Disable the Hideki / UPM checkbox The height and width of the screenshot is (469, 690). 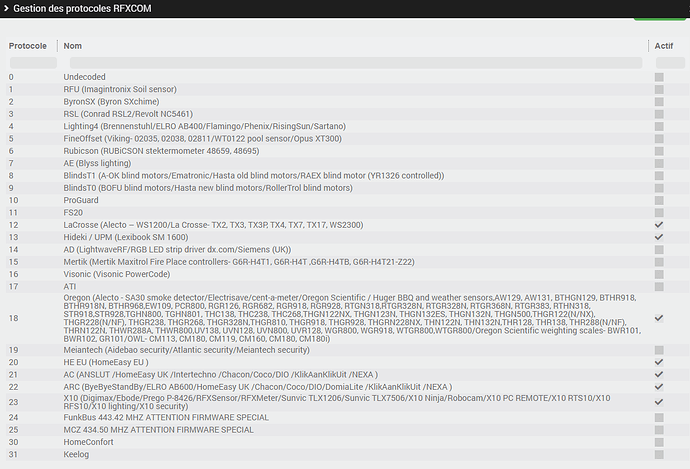(658, 237)
